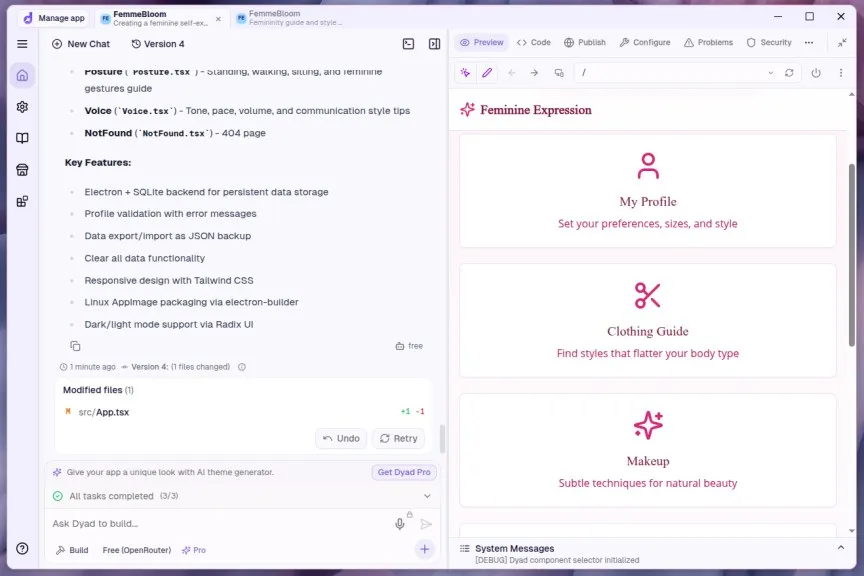Viewport: 864px width, 576px height.
Task: Click the free model badge
Action: [409, 346]
